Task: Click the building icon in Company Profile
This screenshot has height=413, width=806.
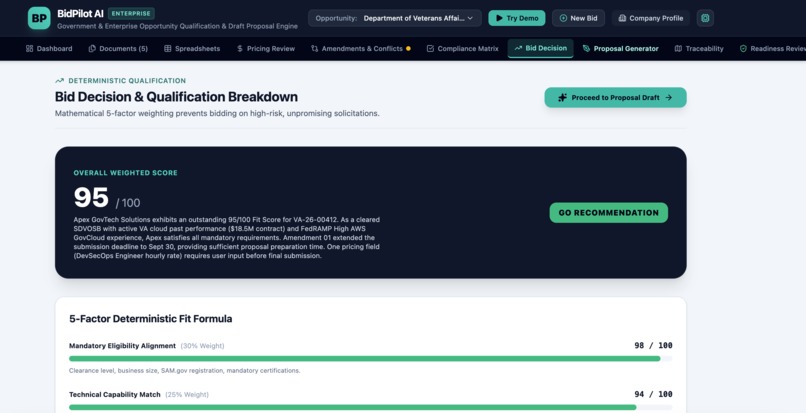Action: (622, 18)
